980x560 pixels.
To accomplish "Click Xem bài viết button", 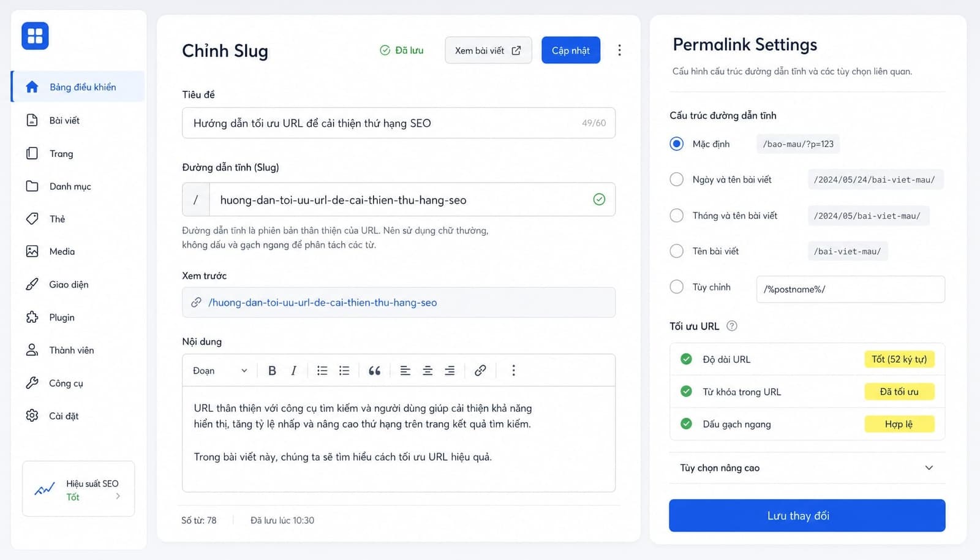I will pos(488,50).
